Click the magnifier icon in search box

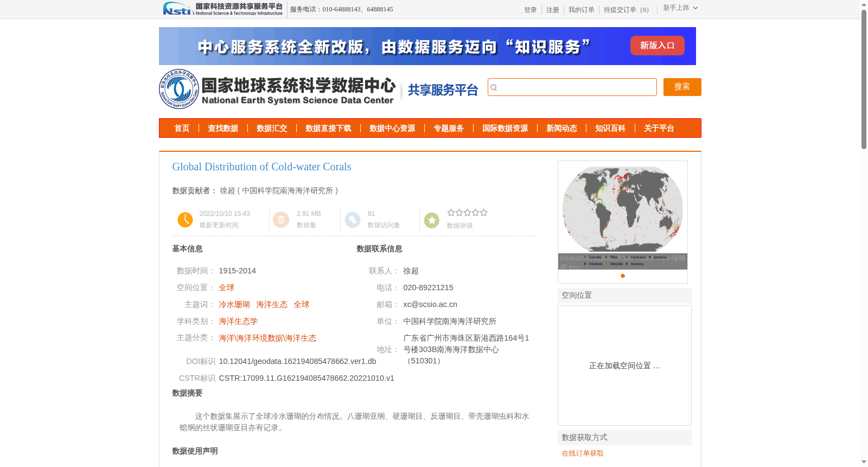click(x=494, y=87)
